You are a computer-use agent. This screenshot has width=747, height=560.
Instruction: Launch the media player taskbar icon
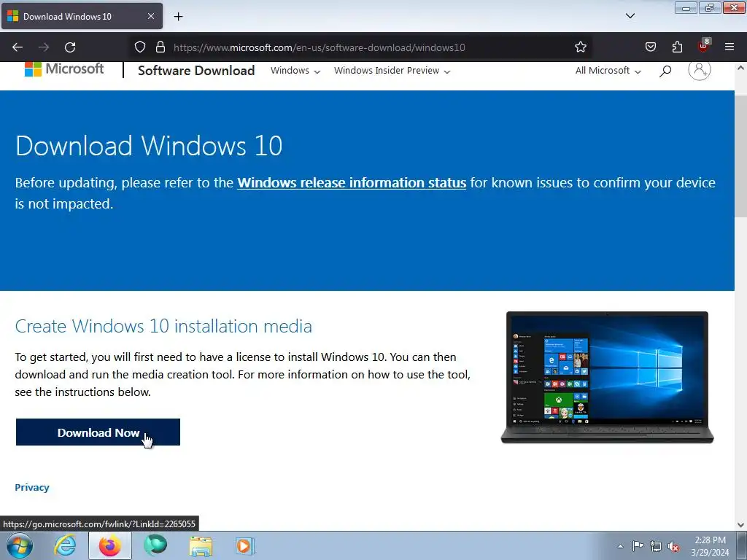pos(245,545)
